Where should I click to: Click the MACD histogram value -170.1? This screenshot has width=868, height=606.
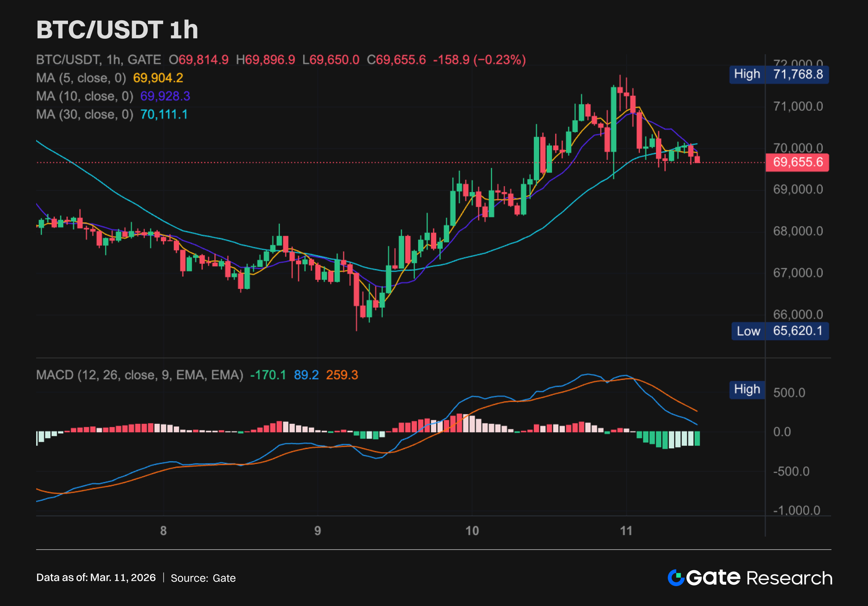click(268, 375)
